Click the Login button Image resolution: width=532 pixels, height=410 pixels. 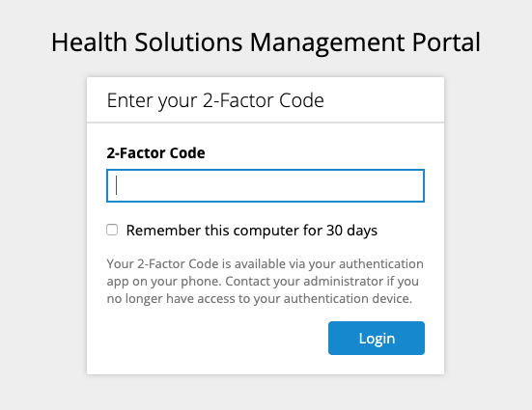pyautogui.click(x=377, y=338)
